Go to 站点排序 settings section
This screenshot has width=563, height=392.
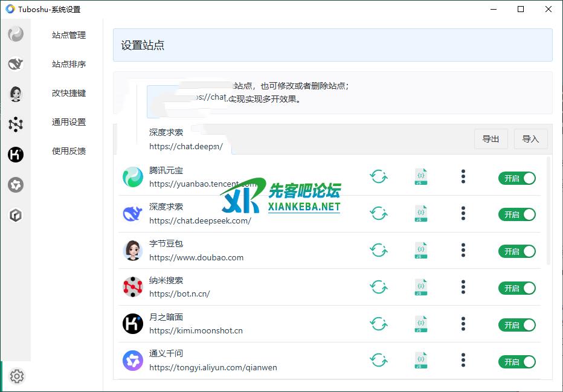pos(69,64)
